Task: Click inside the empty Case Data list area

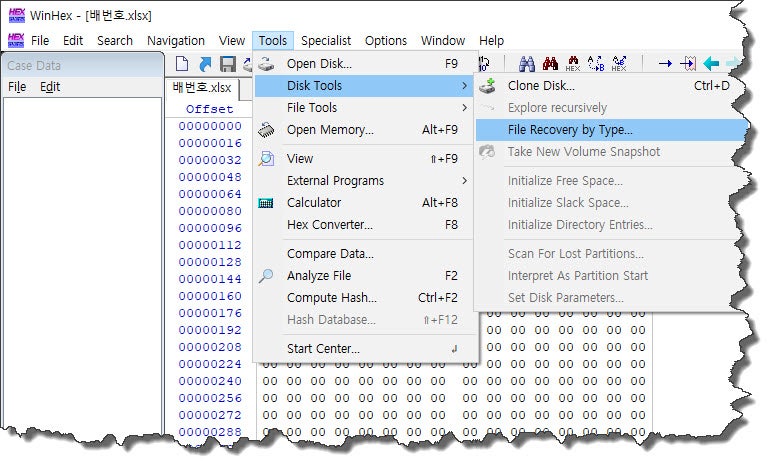Action: click(83, 262)
